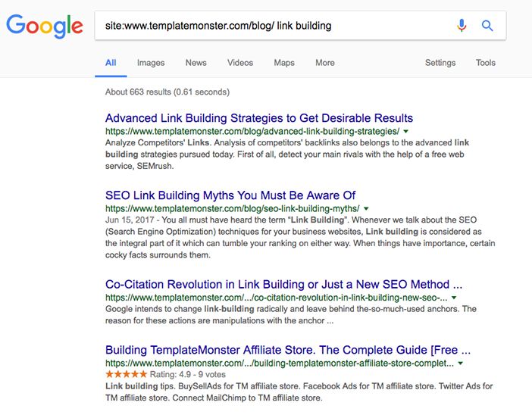
Task: Expand the More search categories menu
Action: click(325, 63)
